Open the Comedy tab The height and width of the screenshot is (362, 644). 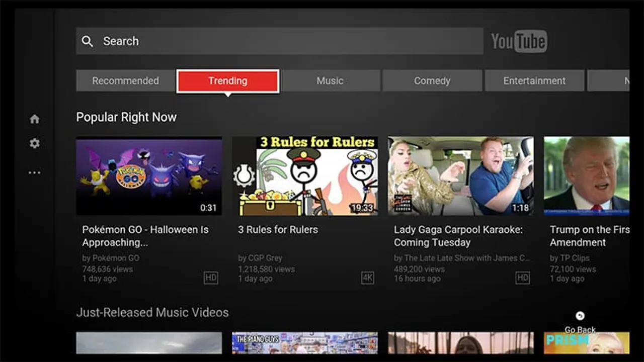click(432, 80)
